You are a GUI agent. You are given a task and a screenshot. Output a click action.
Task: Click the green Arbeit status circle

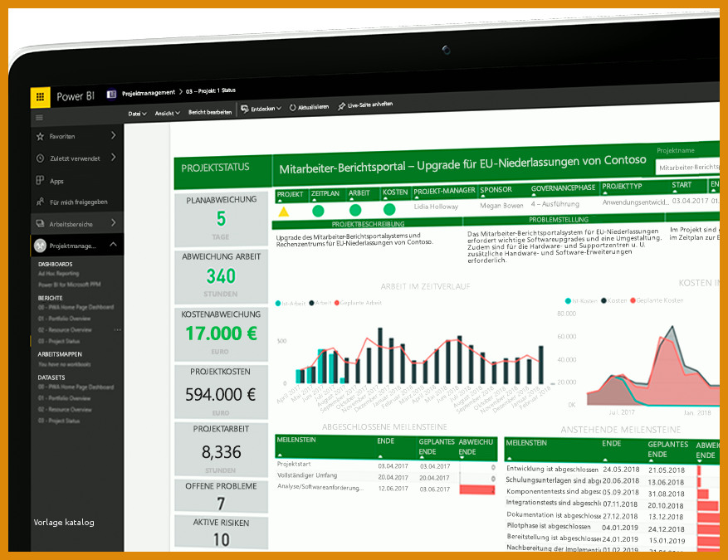[355, 210]
